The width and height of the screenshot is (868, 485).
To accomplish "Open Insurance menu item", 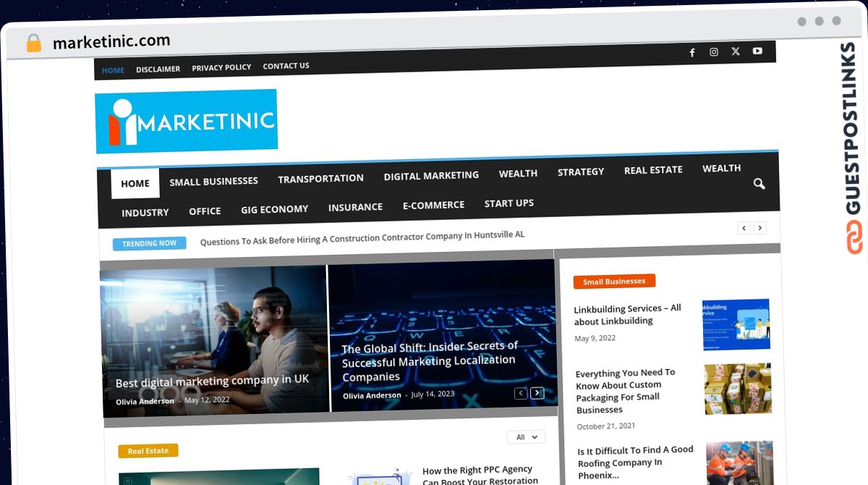I will pos(355,207).
